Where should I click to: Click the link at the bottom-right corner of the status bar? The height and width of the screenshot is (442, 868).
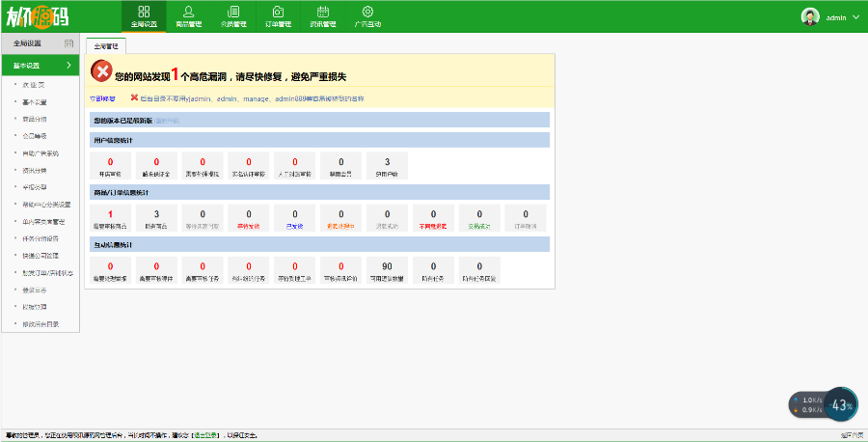click(852, 435)
